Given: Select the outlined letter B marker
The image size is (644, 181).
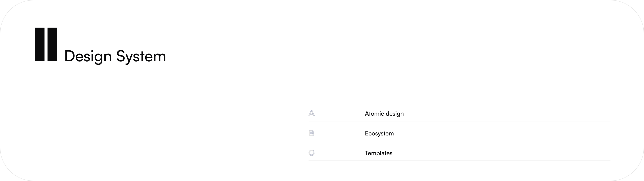Looking at the screenshot, I should pos(311,133).
